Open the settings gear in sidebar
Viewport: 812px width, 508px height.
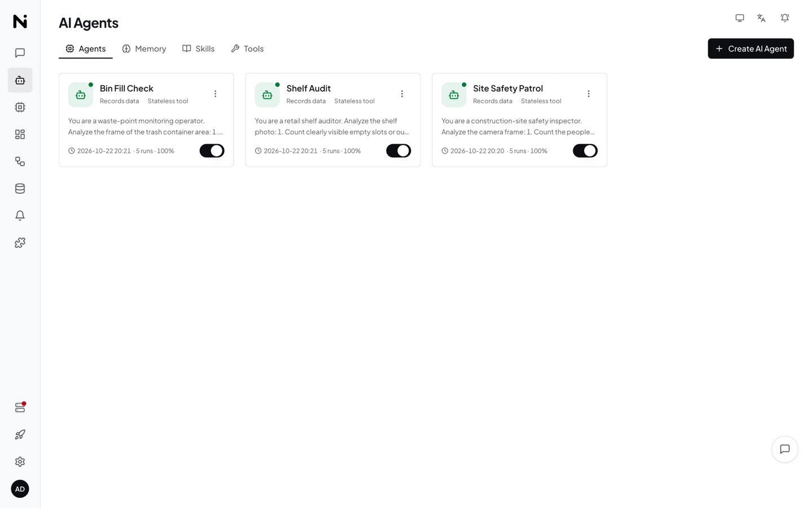tap(20, 462)
